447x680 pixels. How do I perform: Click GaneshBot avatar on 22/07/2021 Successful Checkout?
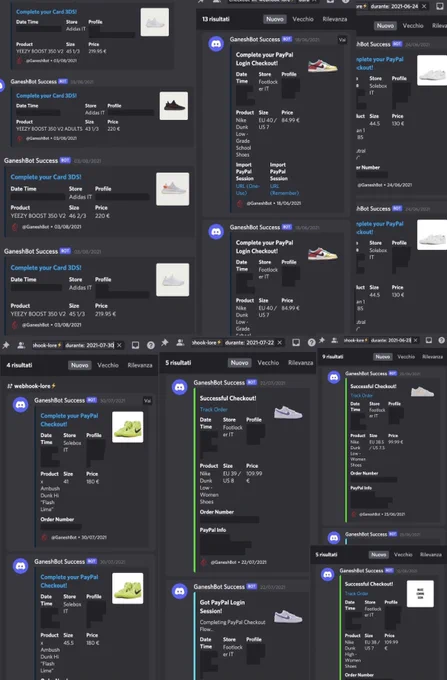(x=179, y=387)
